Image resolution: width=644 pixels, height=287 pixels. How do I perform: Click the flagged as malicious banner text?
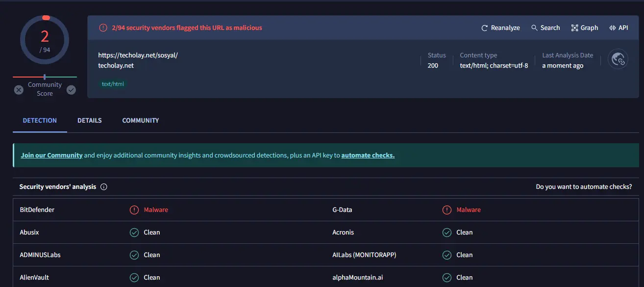[187, 28]
